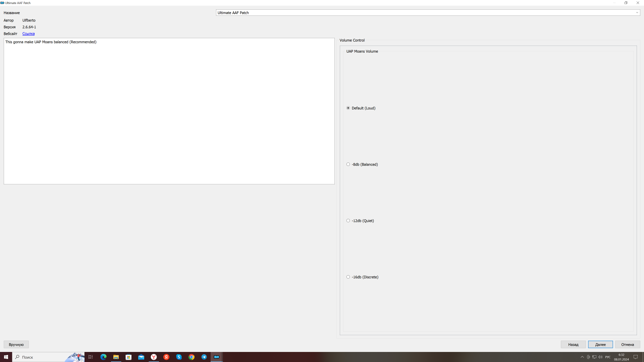This screenshot has height=362, width=644.
Task: Click the Далее (Next) button
Action: coord(600,344)
